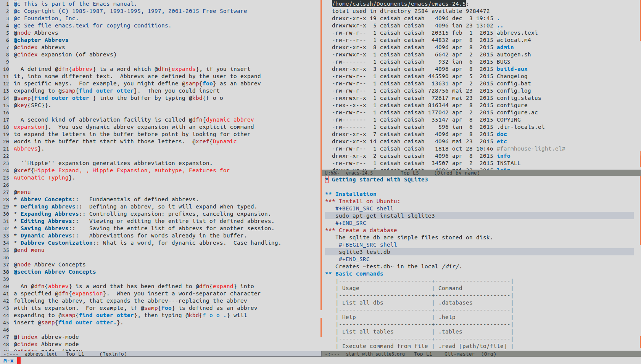
Task: Click '@section Abbrev Concepts' line
Action: pos(55,272)
